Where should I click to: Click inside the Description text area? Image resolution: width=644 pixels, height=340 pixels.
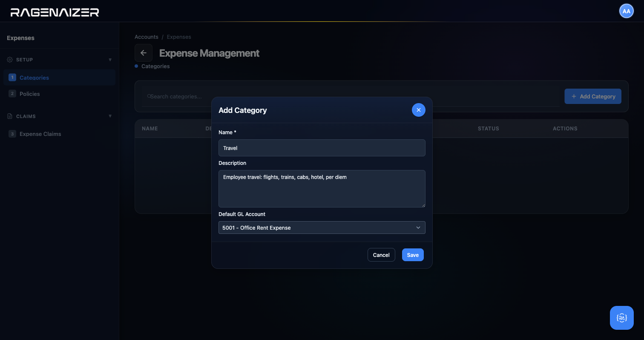pyautogui.click(x=322, y=189)
